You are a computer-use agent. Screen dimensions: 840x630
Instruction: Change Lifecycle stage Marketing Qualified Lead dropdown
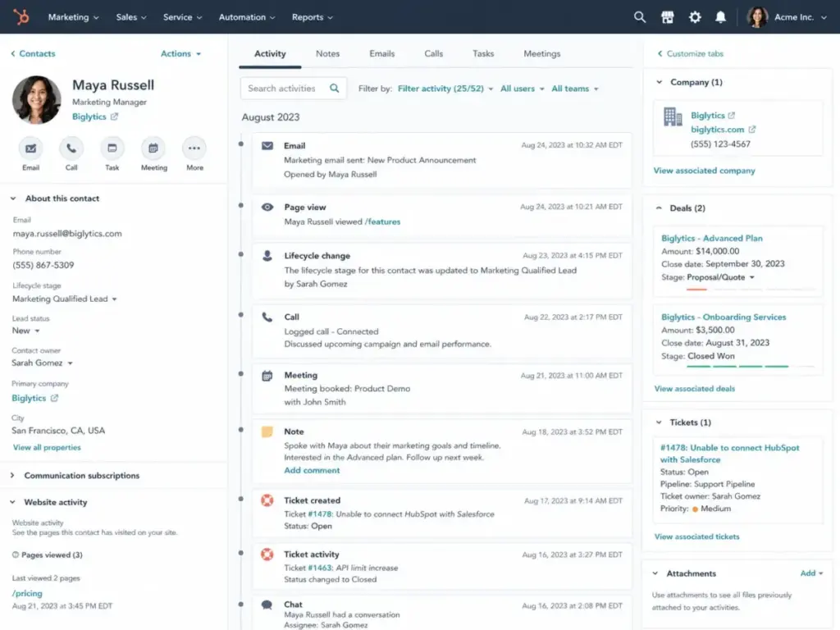point(65,299)
